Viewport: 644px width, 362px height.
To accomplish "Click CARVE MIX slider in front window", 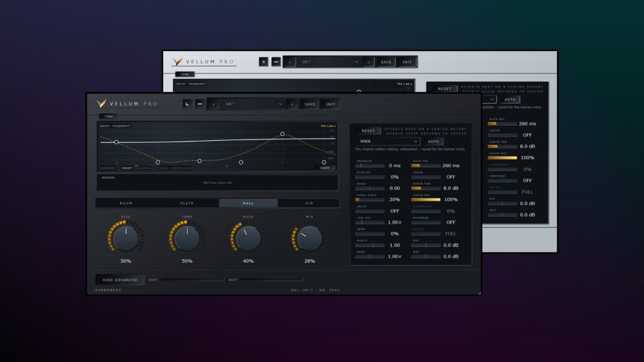I will [x=426, y=199].
